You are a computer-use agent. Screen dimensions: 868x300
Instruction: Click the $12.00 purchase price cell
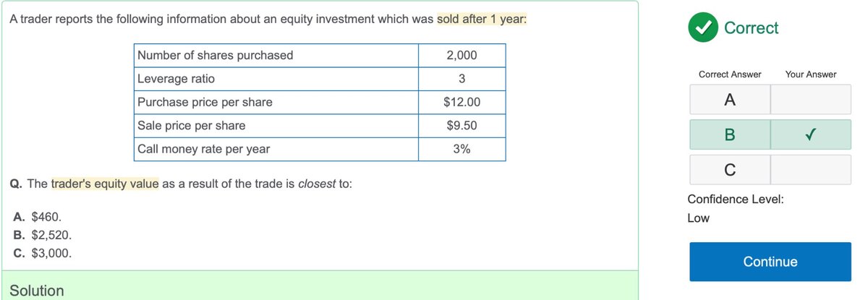pyautogui.click(x=461, y=102)
